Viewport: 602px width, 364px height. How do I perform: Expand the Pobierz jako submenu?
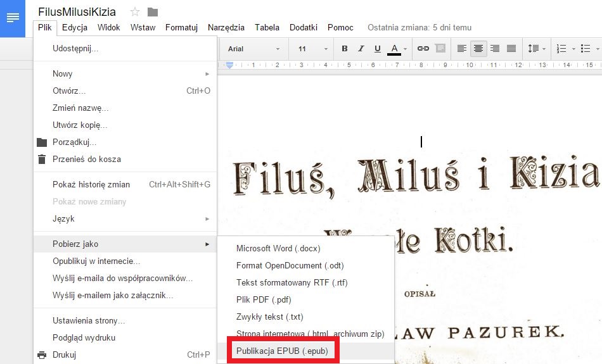(x=125, y=244)
